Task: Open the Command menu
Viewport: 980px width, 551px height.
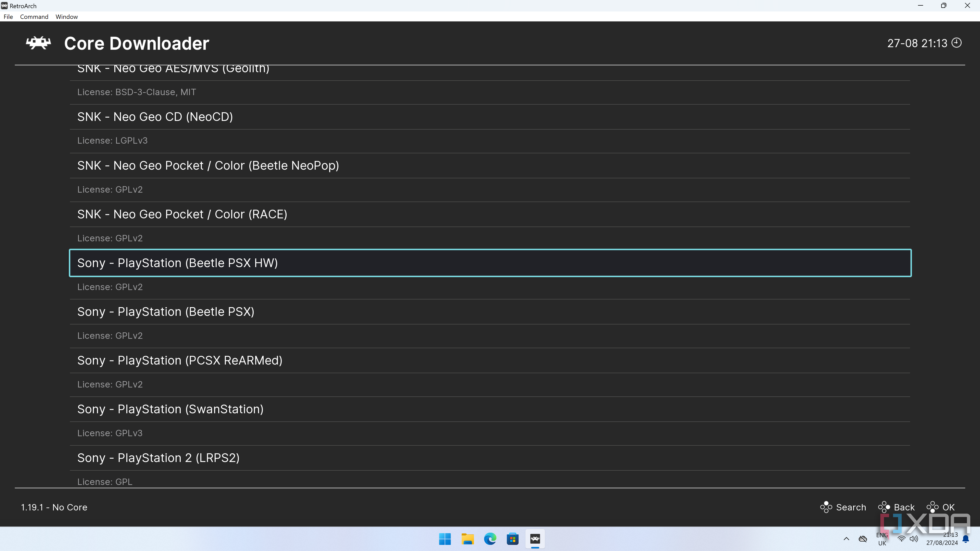Action: (34, 17)
